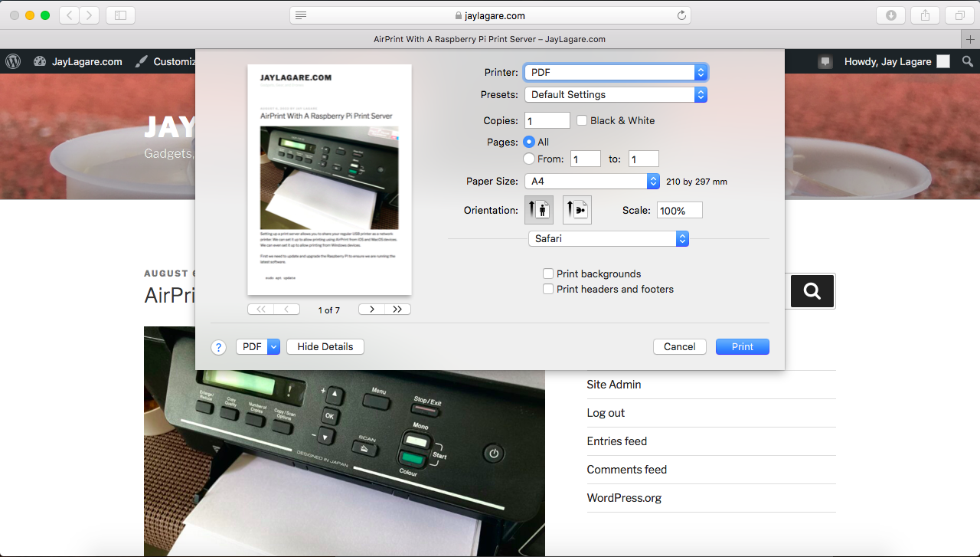Open the Share button in Safari toolbar
Viewport: 980px width, 557px height.
925,15
